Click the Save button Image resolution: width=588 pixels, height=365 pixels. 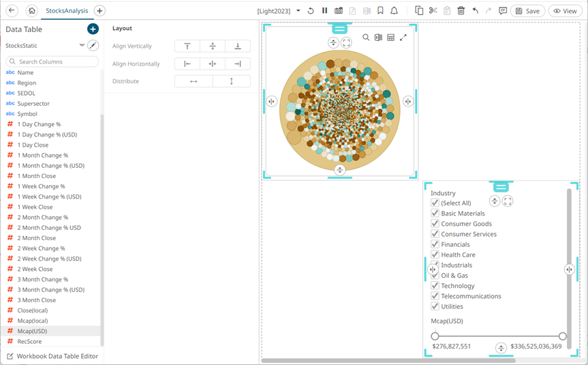point(527,11)
